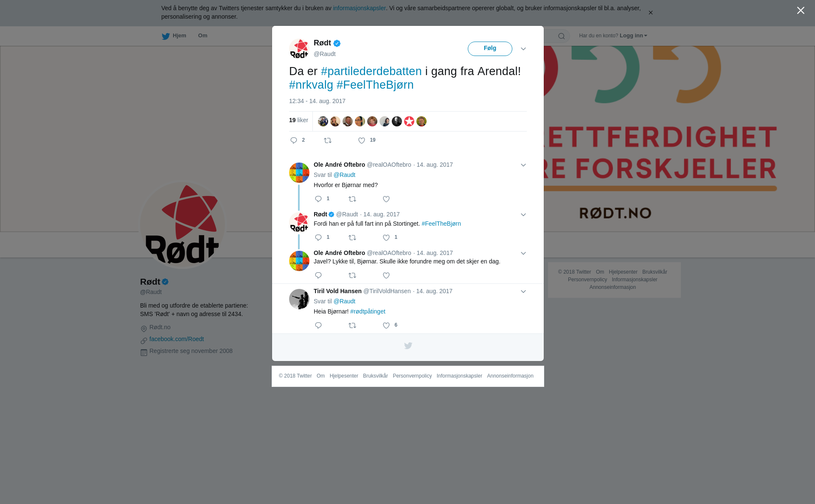Open the facebook.com/Roedt profile link

click(177, 339)
